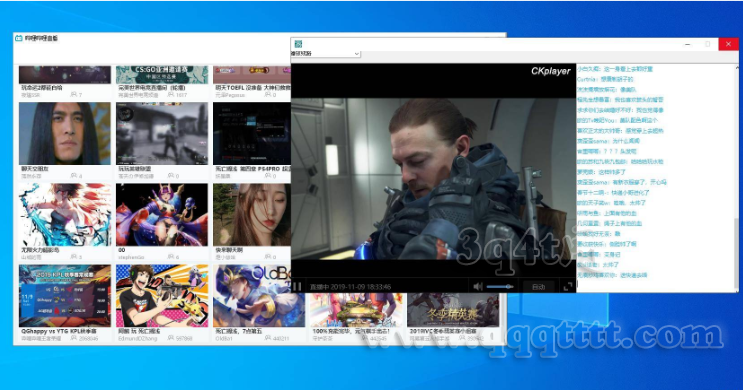Click the stream list window's title bar icon

(18, 38)
